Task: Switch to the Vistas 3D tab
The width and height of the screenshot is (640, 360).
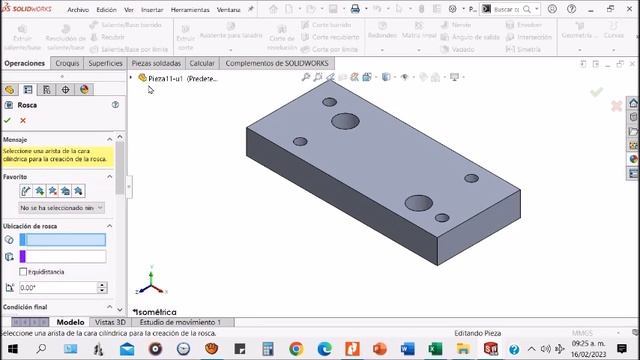Action: tap(110, 322)
